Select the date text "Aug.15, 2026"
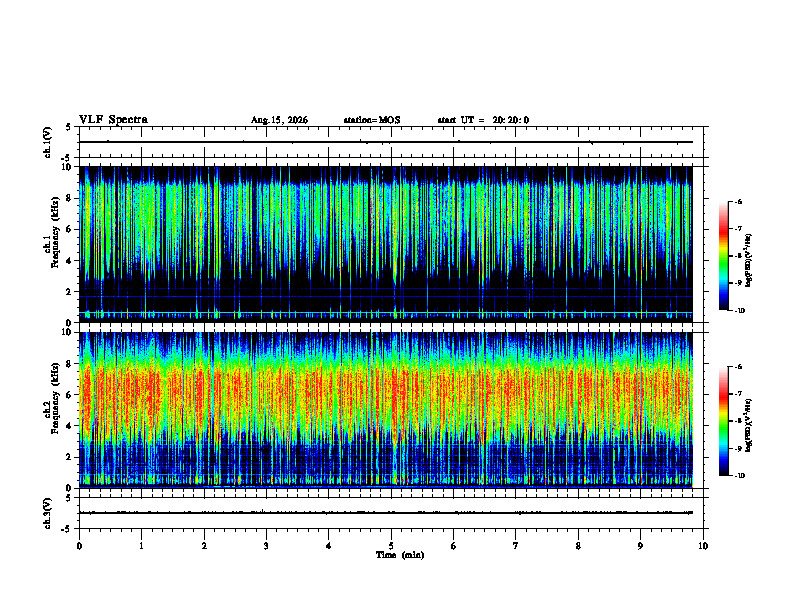Screen dimensions: 792x612 [279, 120]
